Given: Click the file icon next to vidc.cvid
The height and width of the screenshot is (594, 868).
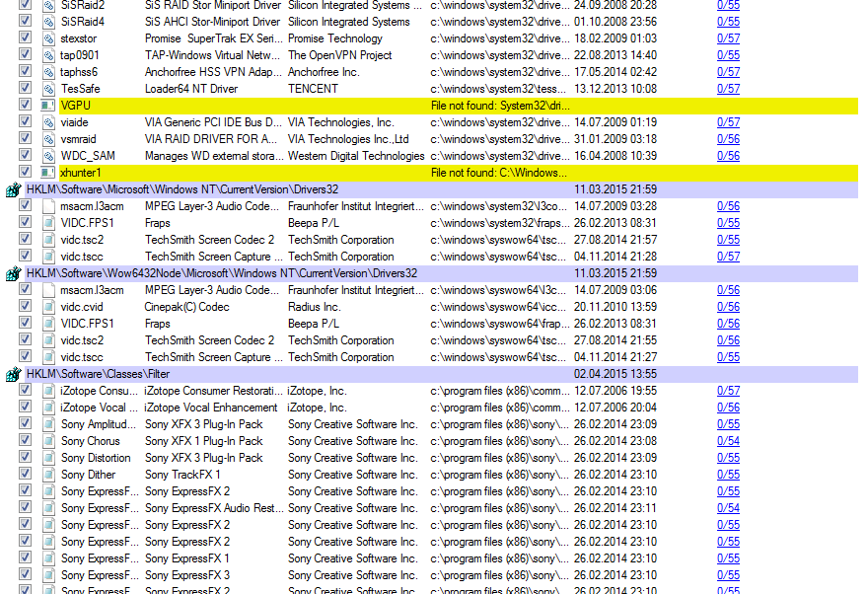Looking at the screenshot, I should coord(47,307).
